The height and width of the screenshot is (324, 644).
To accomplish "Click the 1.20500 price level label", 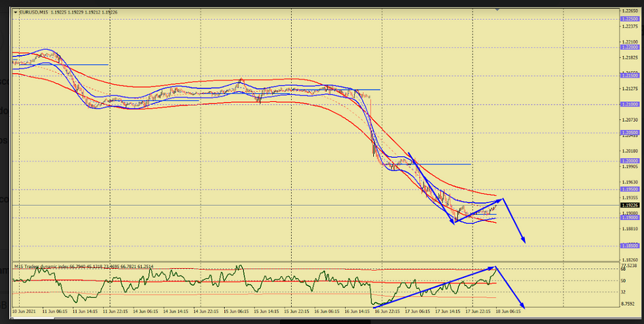I will coord(630,132).
